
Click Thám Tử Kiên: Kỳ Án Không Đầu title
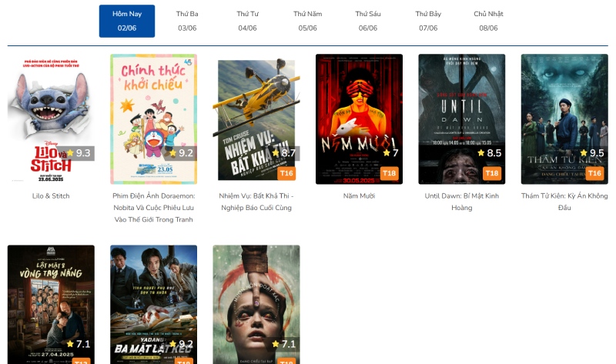coord(564,202)
